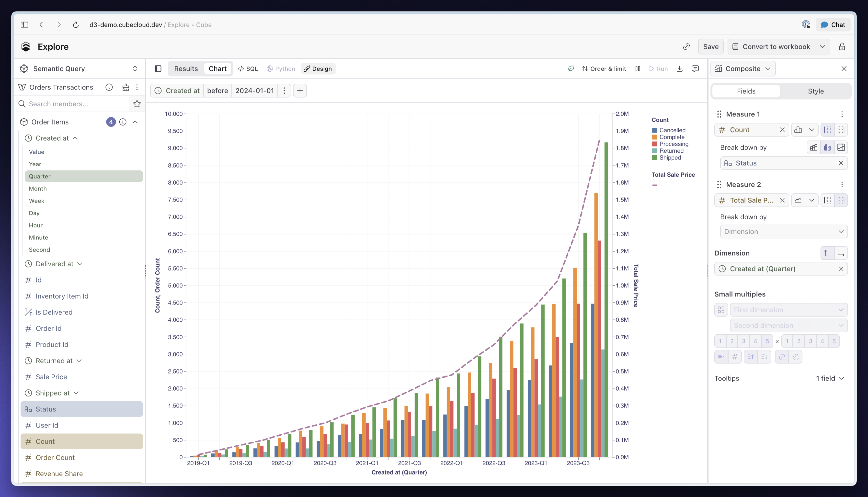The width and height of the screenshot is (868, 497).
Task: Expand the Shipped at time dimension
Action: click(x=76, y=393)
